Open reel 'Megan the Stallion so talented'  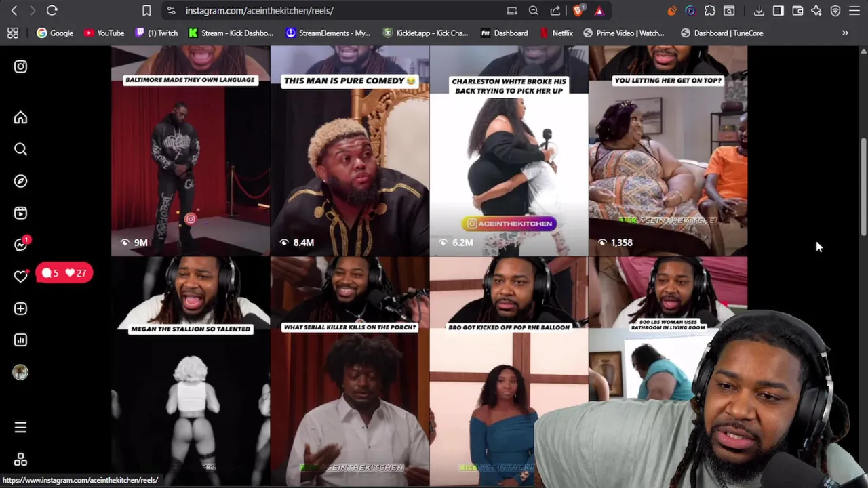[x=191, y=371]
